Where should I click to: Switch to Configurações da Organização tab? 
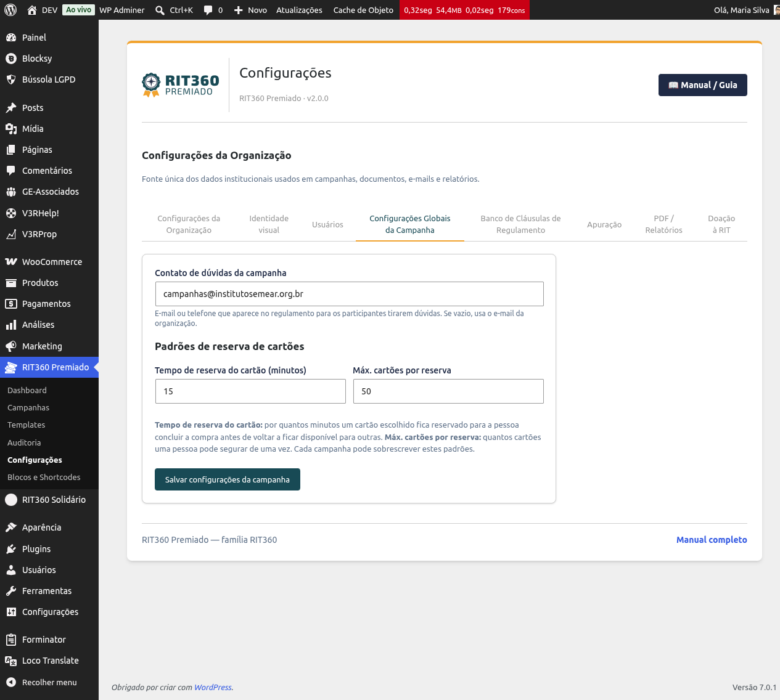point(189,224)
